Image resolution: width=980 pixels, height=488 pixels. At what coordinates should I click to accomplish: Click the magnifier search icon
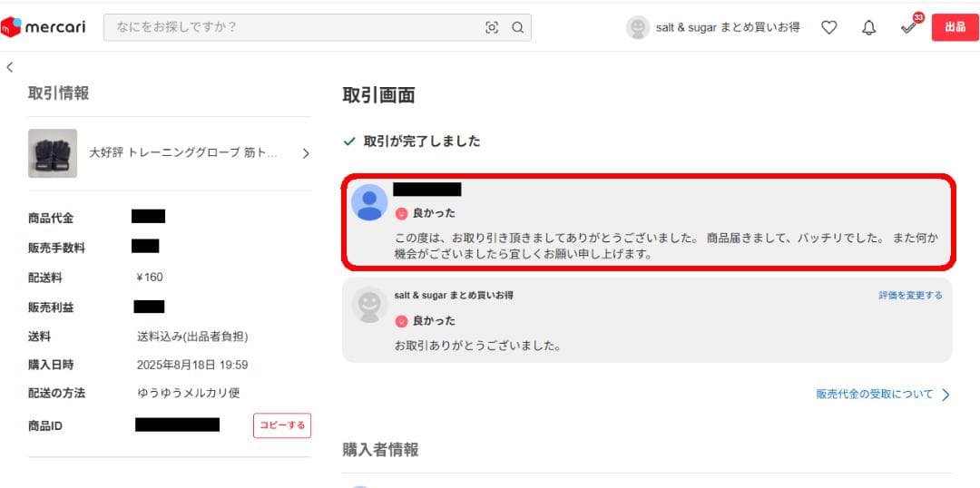tap(517, 27)
